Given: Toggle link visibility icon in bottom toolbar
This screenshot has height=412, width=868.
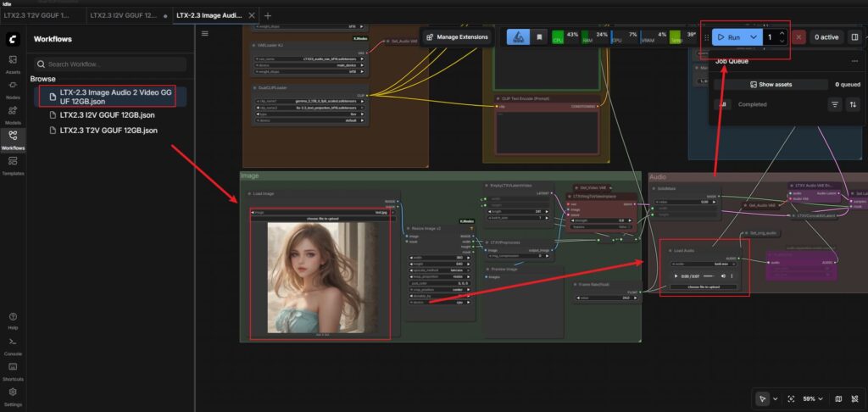Looking at the screenshot, I should 855,398.
